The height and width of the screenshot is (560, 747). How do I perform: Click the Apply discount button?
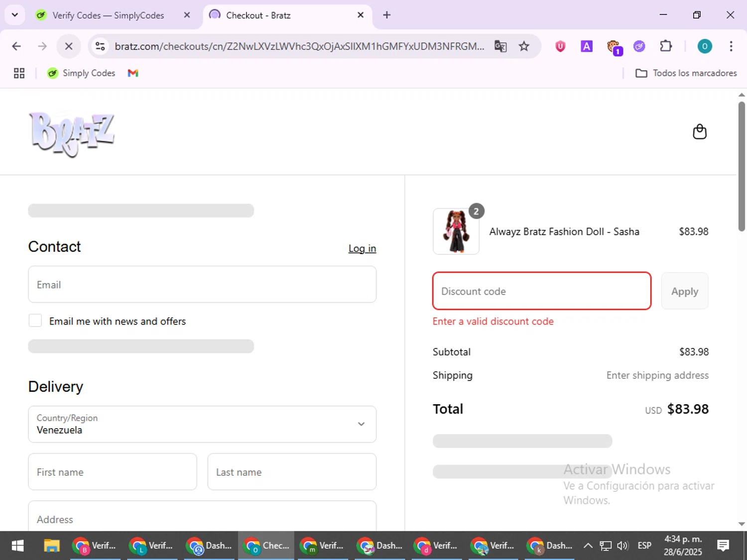685,291
